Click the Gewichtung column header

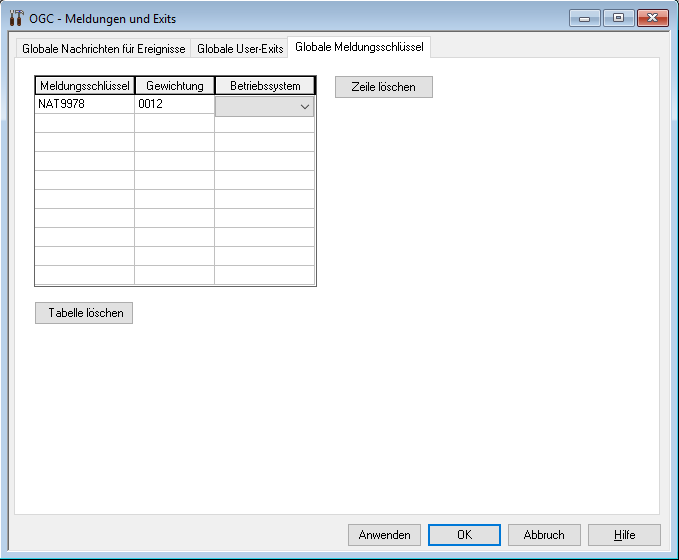coord(174,86)
